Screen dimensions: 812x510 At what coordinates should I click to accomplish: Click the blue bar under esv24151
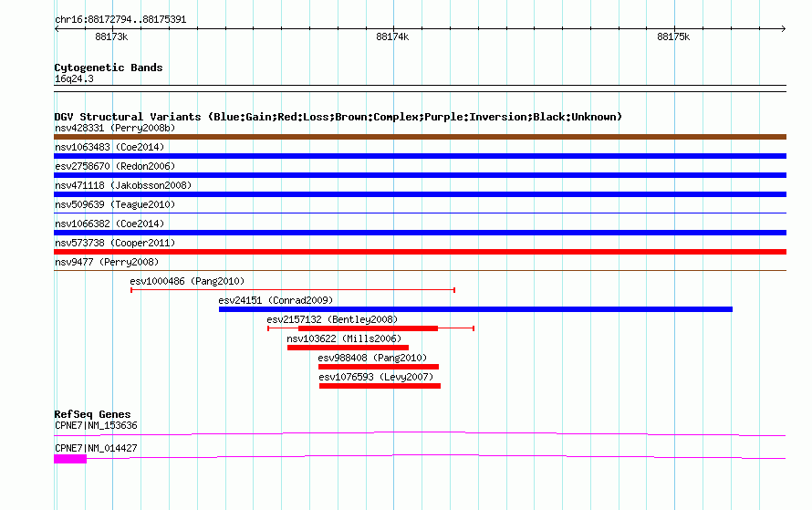[475, 309]
